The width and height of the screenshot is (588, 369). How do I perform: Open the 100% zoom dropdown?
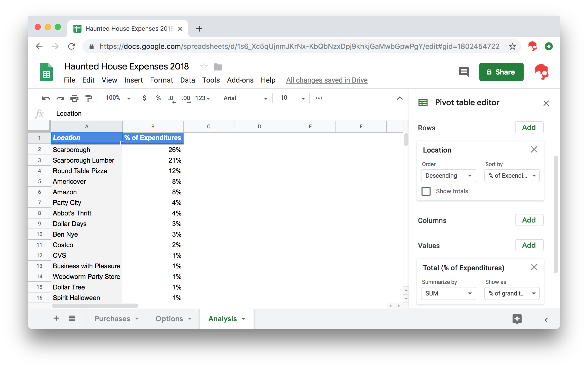tap(118, 98)
